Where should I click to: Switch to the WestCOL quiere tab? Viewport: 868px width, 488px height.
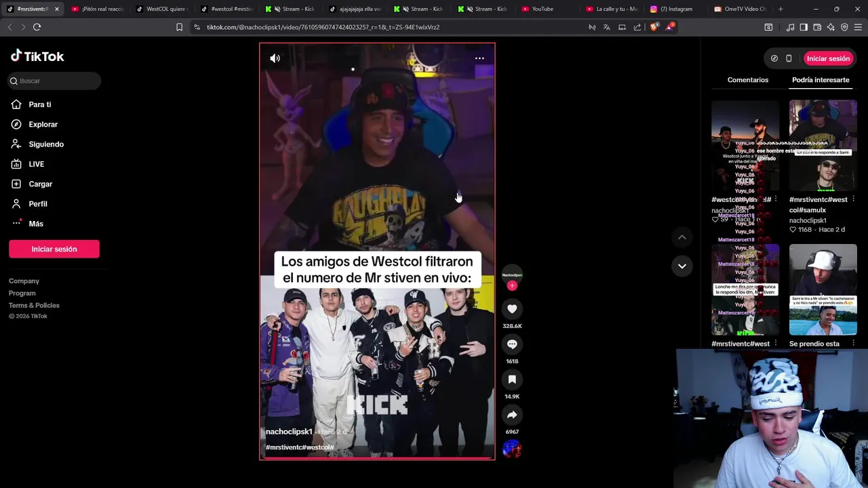(x=161, y=9)
